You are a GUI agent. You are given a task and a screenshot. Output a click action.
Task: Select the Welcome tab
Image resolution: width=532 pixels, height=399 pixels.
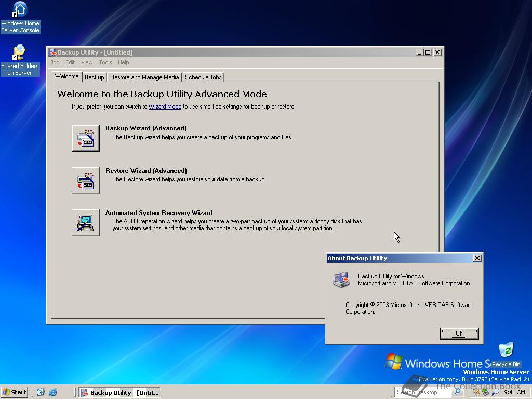coord(67,76)
